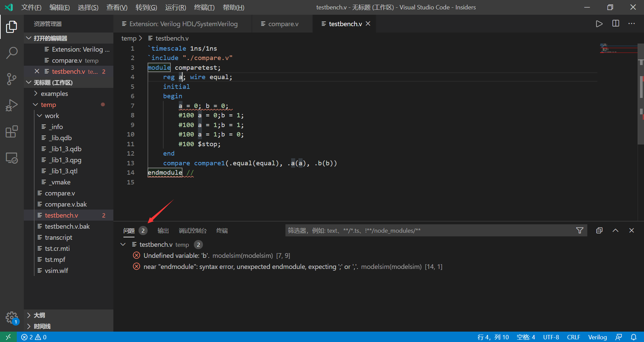This screenshot has width=644, height=342.
Task: Click the errors and warnings status bar indicator
Action: tap(34, 337)
